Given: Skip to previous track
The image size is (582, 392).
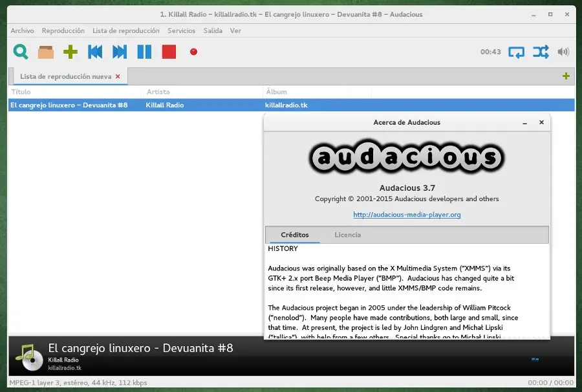Looking at the screenshot, I should tap(95, 52).
